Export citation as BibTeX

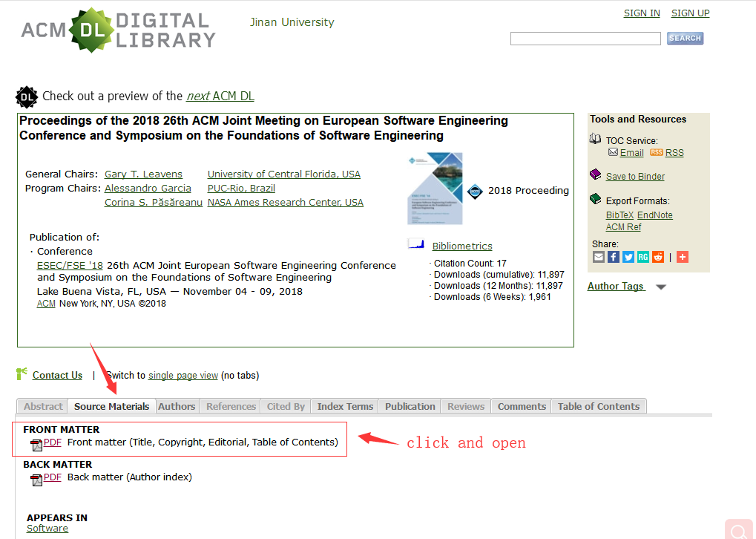point(619,215)
